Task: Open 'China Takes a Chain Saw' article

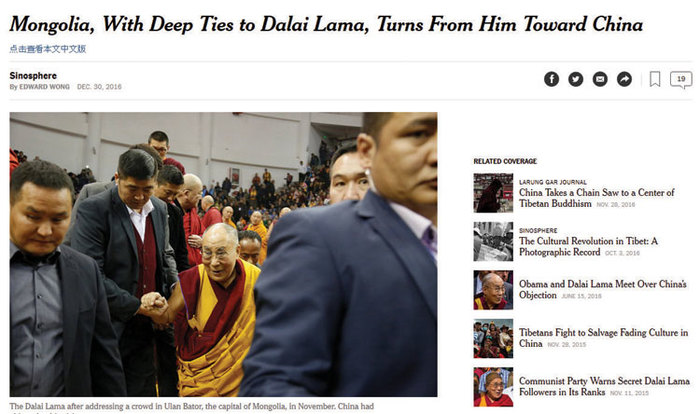Action: point(596,198)
